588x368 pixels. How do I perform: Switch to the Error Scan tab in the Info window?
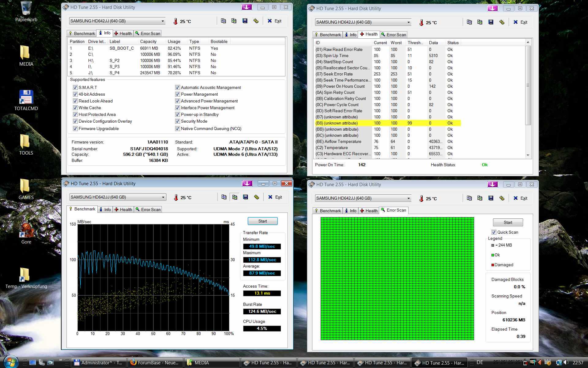point(148,33)
